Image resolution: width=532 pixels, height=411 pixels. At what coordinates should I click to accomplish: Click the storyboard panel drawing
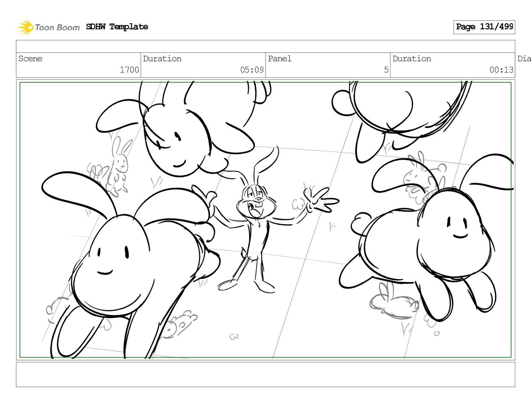tap(265, 220)
